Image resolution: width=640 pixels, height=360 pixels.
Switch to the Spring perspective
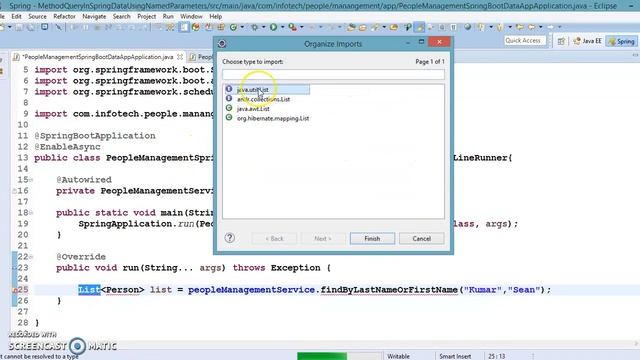(621, 41)
